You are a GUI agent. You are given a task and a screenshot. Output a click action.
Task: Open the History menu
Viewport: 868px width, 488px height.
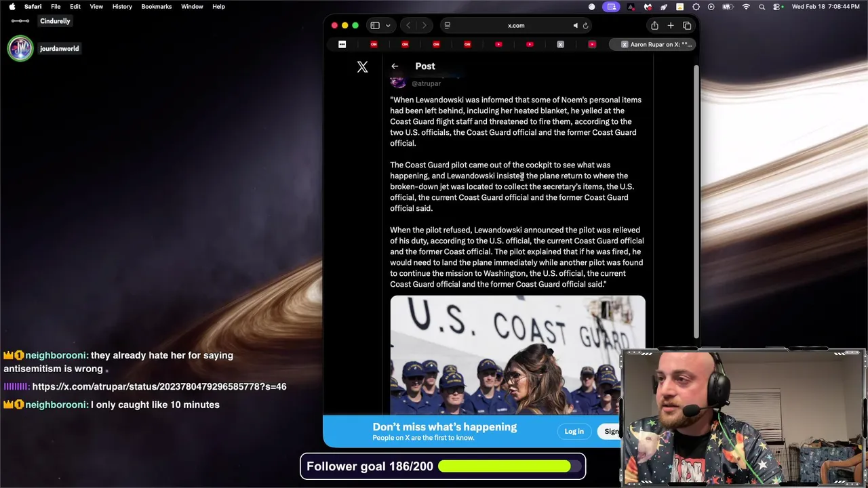122,7
